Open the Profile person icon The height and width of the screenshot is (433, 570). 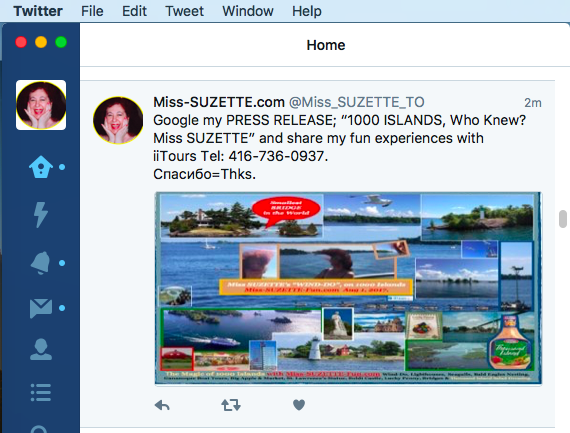(41, 349)
